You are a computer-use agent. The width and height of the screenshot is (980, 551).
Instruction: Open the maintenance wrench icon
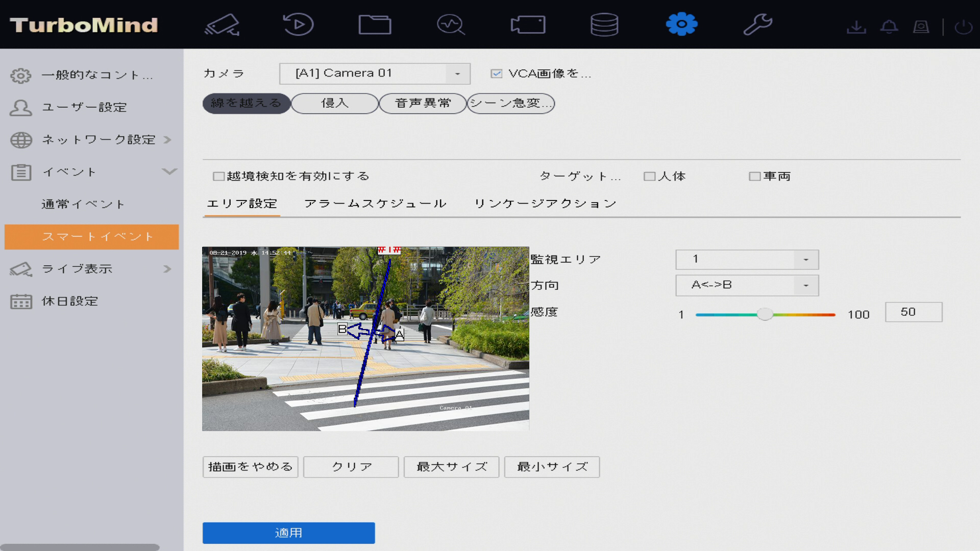click(757, 24)
